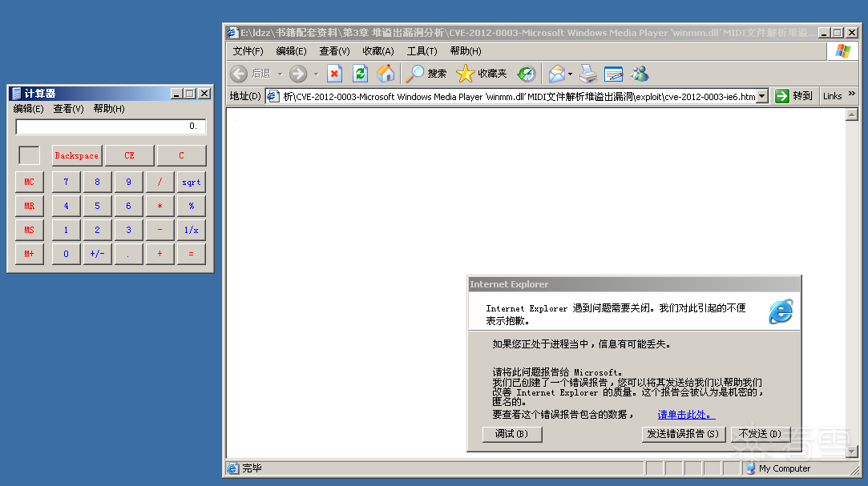The width and height of the screenshot is (868, 486).
Task: Click the Calculator M+ button
Action: coord(29,254)
